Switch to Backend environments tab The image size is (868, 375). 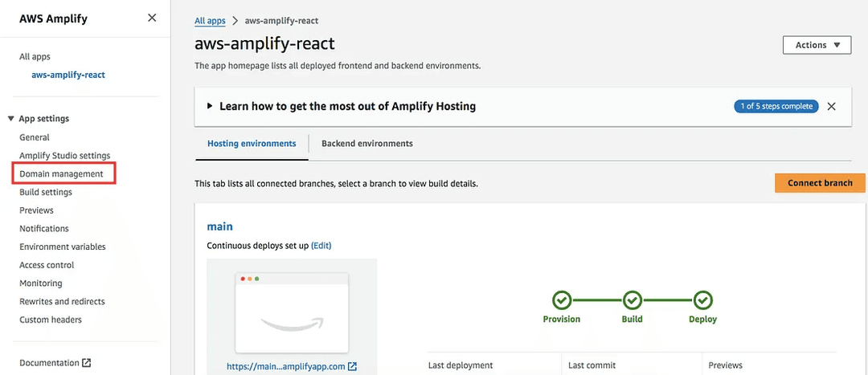367,144
